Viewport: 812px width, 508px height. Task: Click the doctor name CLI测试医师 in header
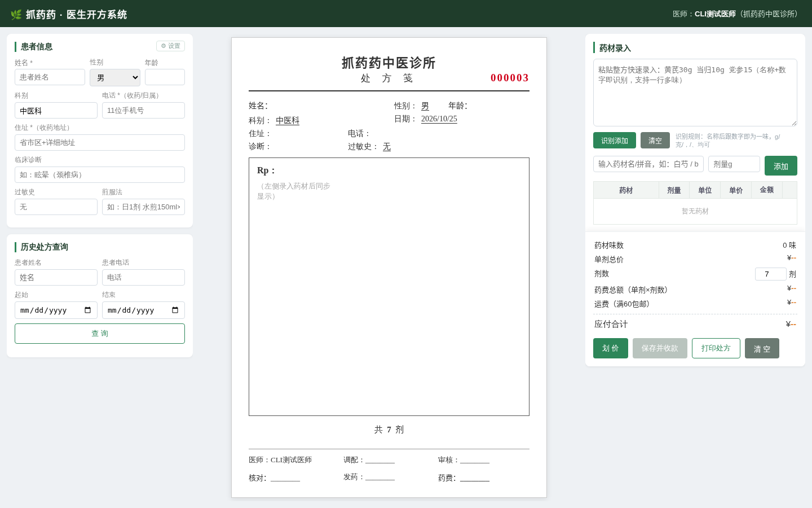(x=715, y=14)
